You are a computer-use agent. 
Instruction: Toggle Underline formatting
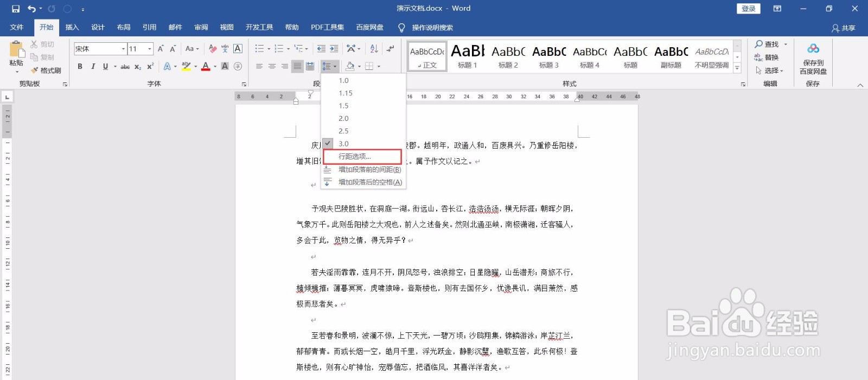point(105,66)
